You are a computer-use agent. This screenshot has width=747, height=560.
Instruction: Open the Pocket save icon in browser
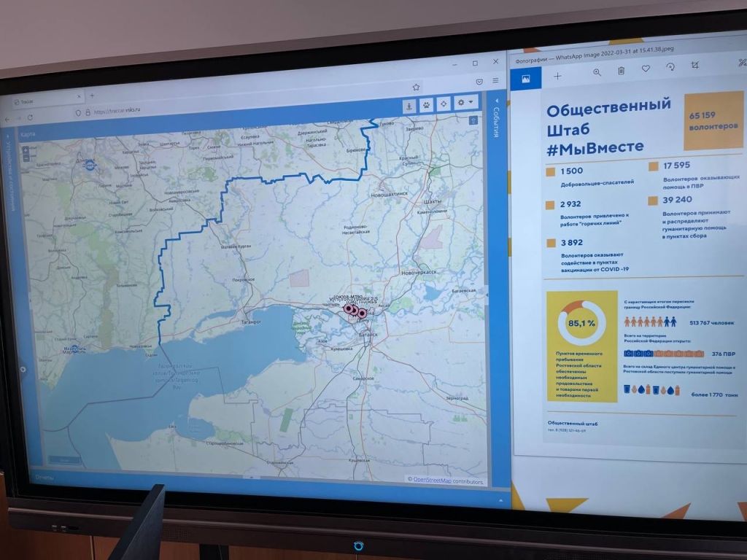point(479,82)
